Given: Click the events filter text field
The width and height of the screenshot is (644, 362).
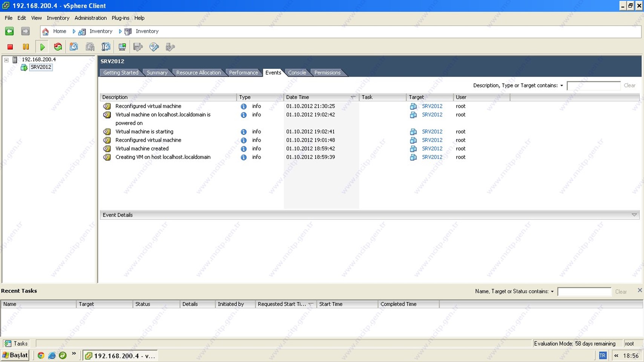Looking at the screenshot, I should pyautogui.click(x=593, y=86).
